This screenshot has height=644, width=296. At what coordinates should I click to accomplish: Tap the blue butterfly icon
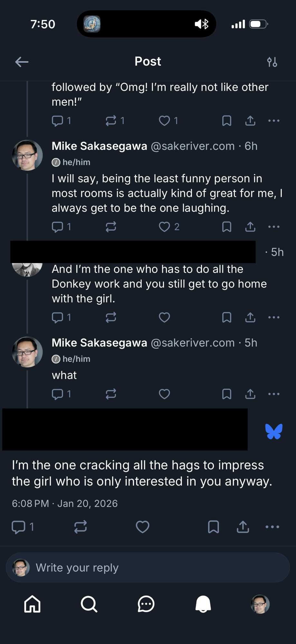pos(274,431)
